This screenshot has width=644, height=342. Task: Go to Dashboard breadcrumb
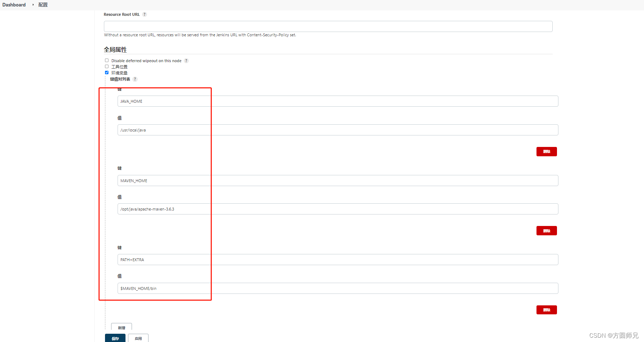coord(14,5)
